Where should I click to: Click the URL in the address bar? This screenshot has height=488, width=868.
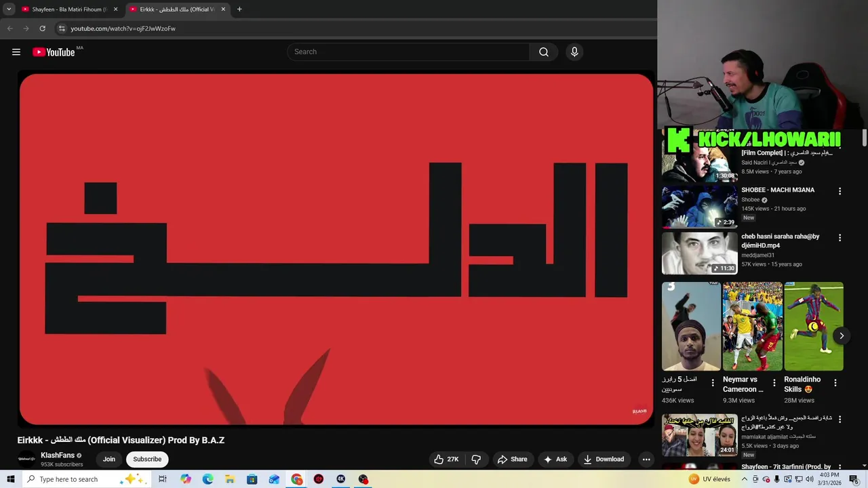click(x=123, y=28)
